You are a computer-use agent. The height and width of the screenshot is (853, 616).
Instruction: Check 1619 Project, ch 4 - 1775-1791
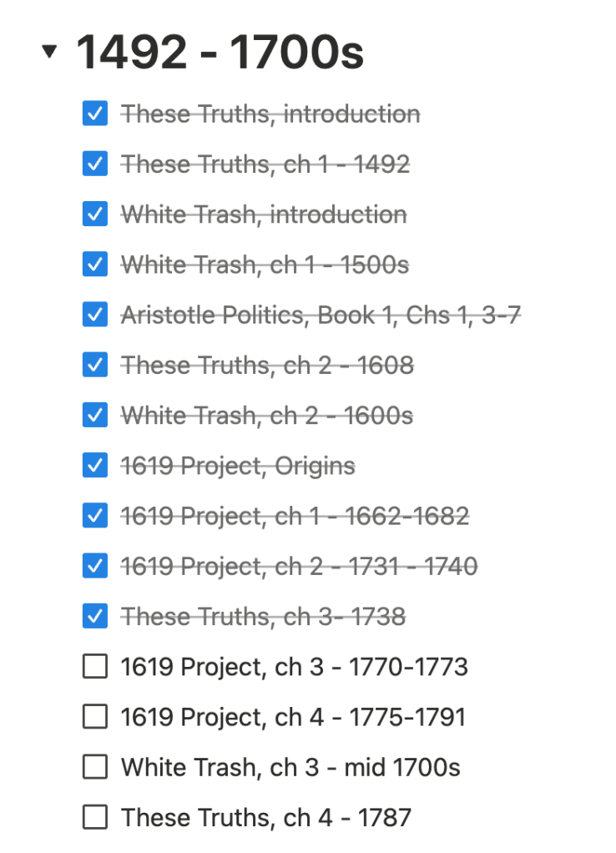coord(95,717)
